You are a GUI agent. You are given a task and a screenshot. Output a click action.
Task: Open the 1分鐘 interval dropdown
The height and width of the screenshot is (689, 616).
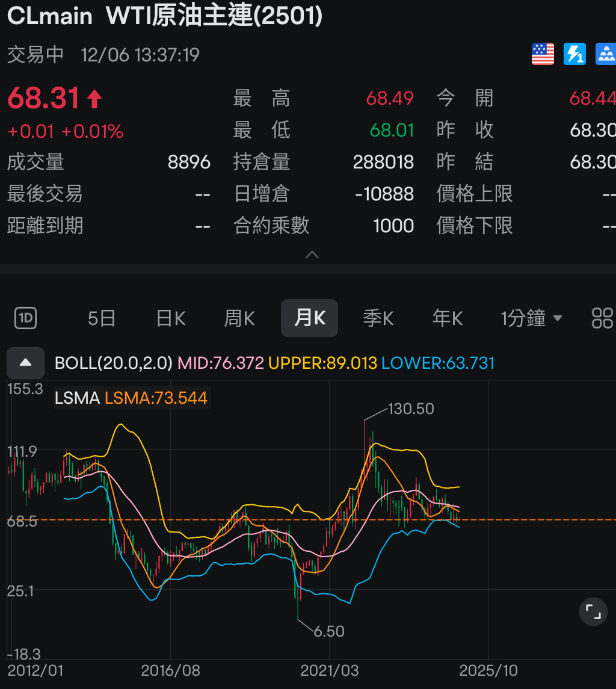pos(531,318)
